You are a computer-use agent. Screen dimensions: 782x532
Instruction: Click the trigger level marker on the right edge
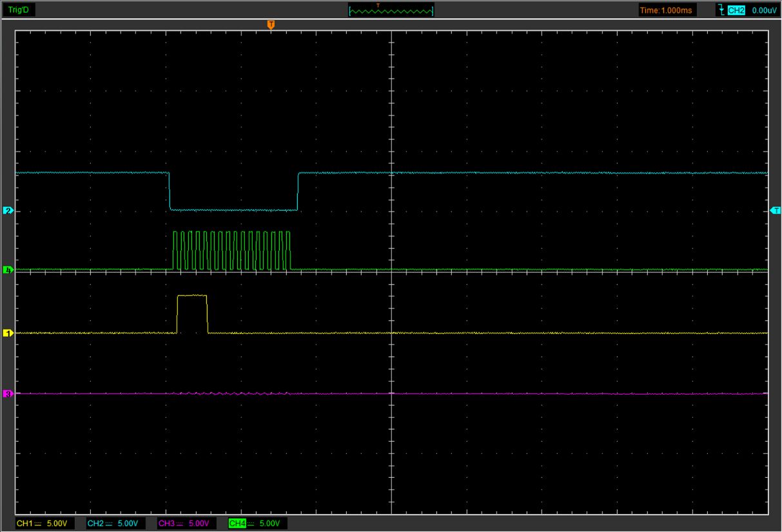coord(775,210)
